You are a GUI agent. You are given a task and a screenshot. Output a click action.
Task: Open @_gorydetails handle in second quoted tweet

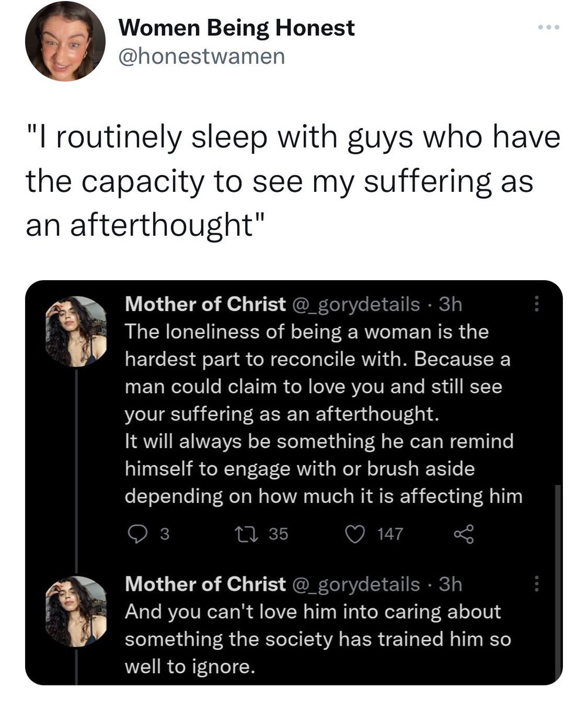coord(355,585)
